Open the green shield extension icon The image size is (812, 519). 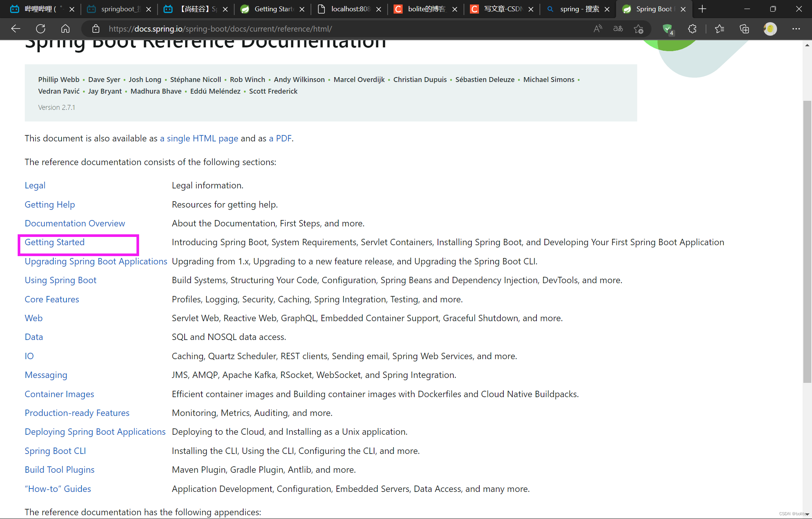668,29
